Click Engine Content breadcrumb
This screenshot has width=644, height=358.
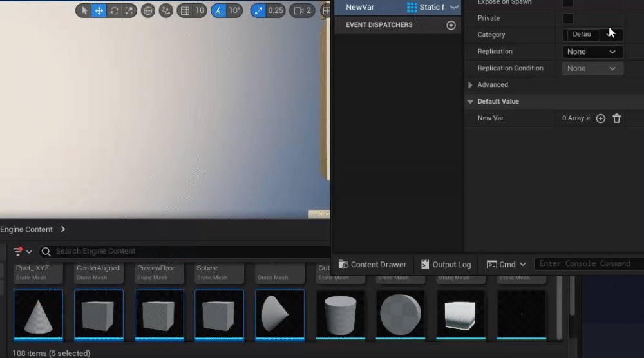tap(26, 229)
